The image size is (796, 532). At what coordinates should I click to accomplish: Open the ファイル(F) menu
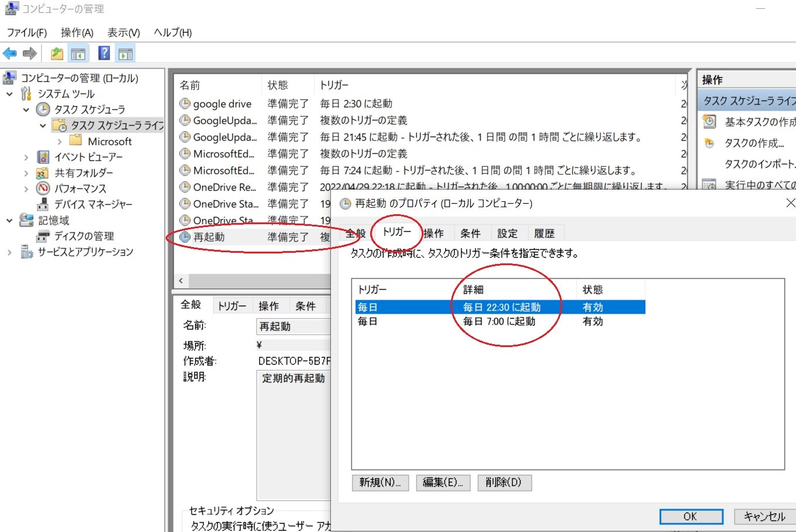27,32
